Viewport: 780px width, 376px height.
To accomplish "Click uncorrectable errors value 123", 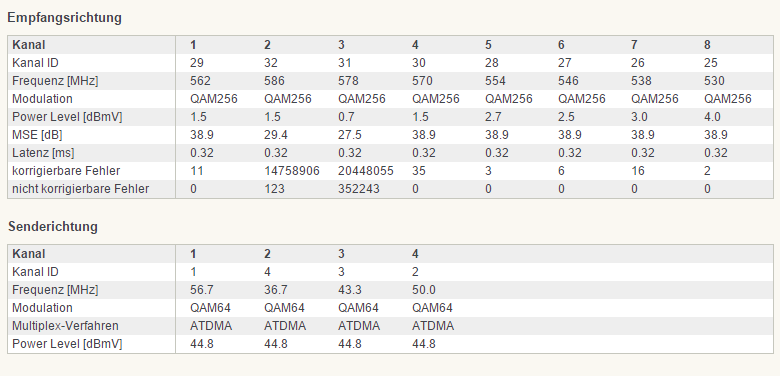I will 275,189.
